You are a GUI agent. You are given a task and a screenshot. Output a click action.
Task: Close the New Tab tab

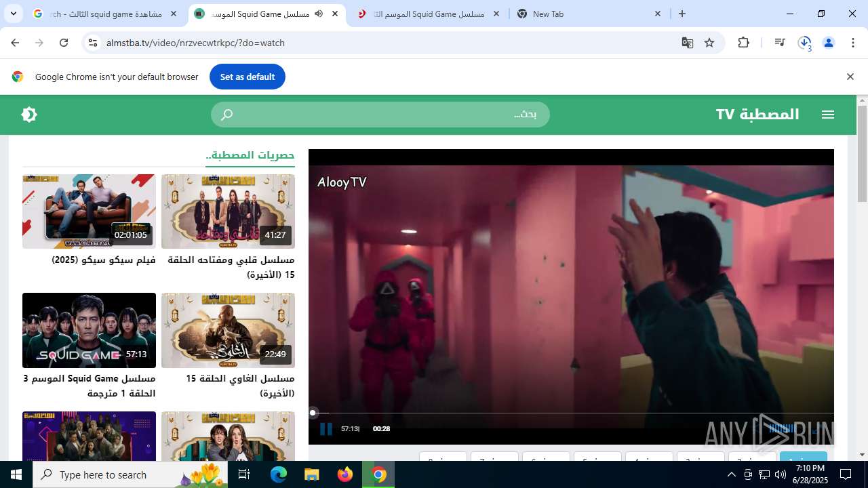(658, 14)
